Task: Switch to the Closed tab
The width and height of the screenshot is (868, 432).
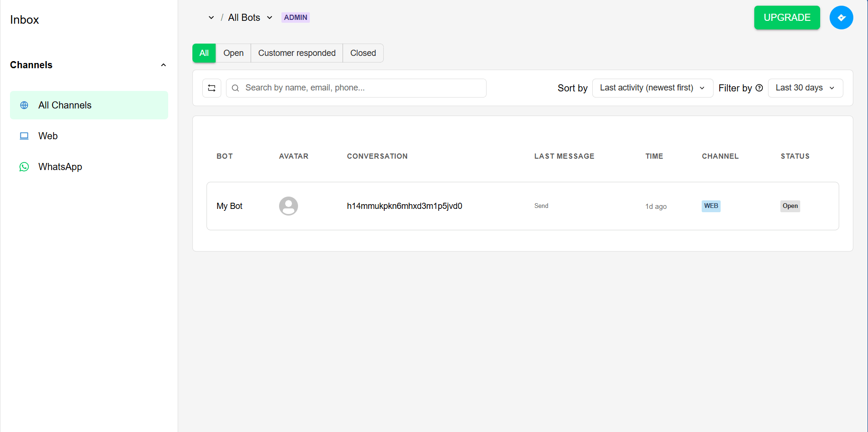Action: point(363,53)
